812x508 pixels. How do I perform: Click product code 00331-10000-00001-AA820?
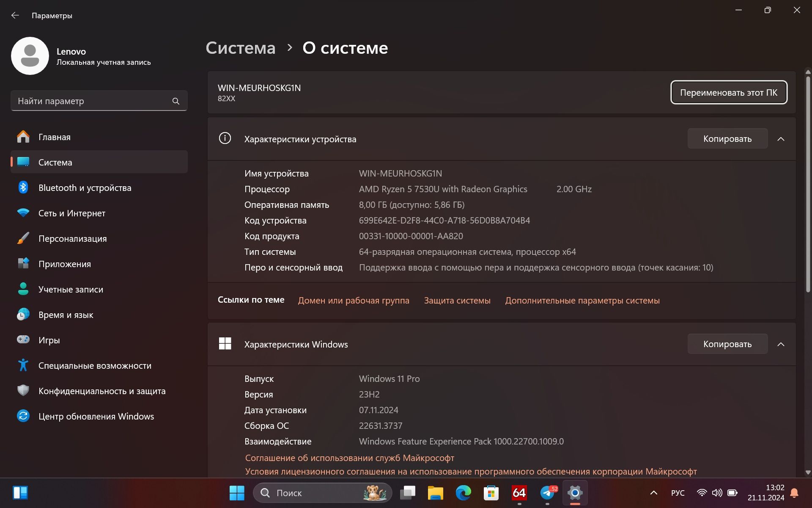click(x=411, y=236)
